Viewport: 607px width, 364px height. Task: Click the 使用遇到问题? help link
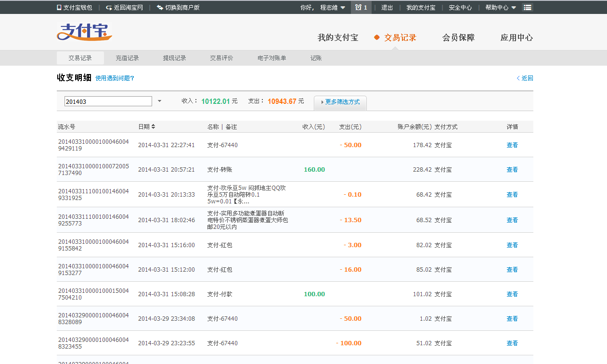click(115, 78)
